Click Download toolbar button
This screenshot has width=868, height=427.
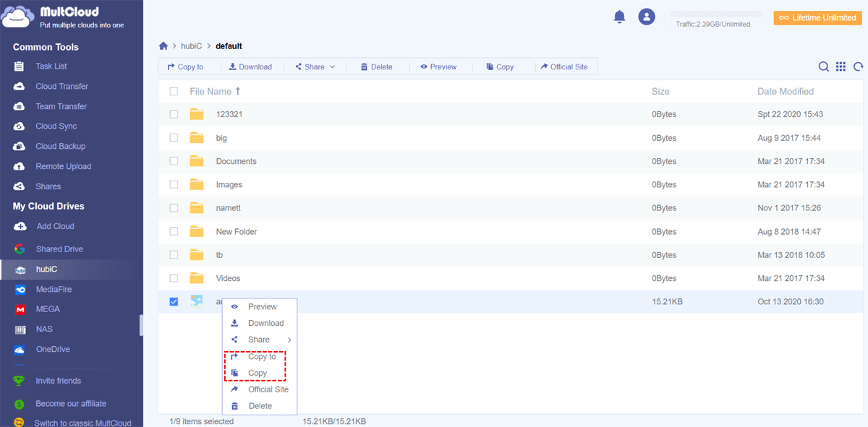pos(250,66)
